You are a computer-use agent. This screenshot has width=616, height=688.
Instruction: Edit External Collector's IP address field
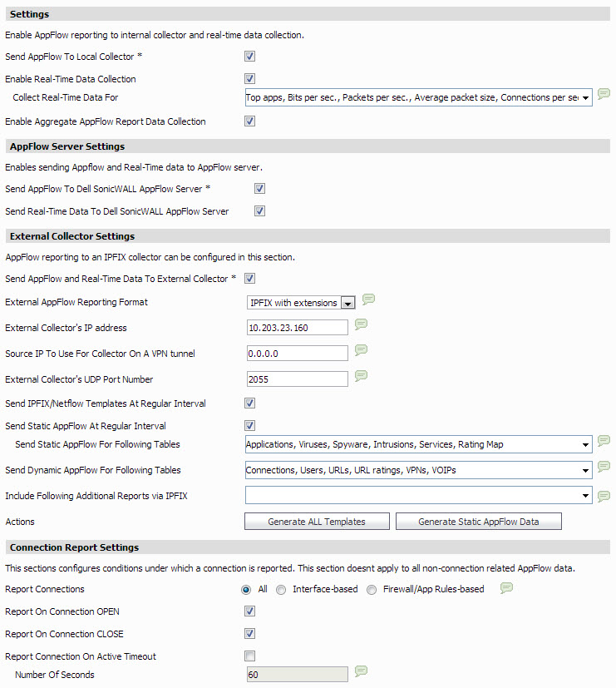click(298, 327)
